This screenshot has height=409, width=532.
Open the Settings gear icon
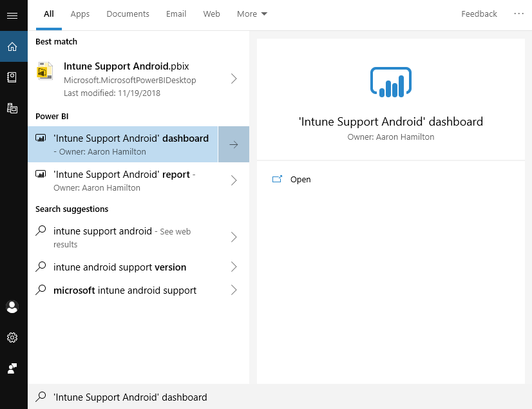click(12, 338)
